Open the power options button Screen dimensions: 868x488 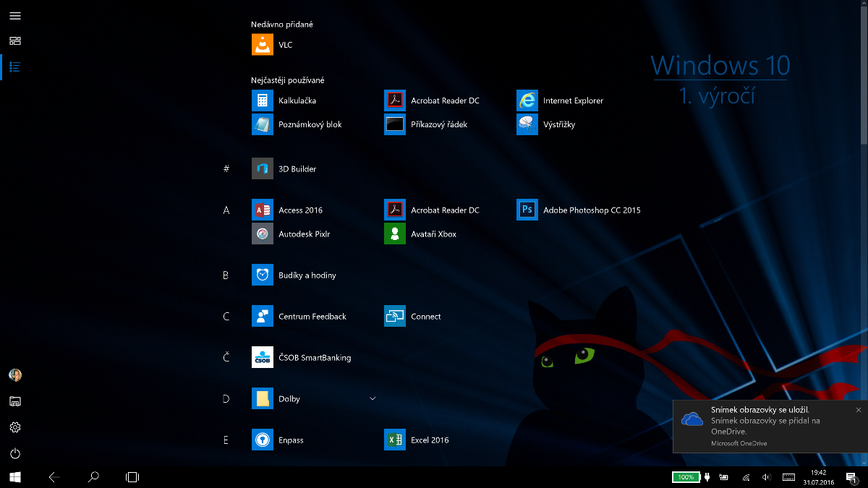[x=15, y=453]
